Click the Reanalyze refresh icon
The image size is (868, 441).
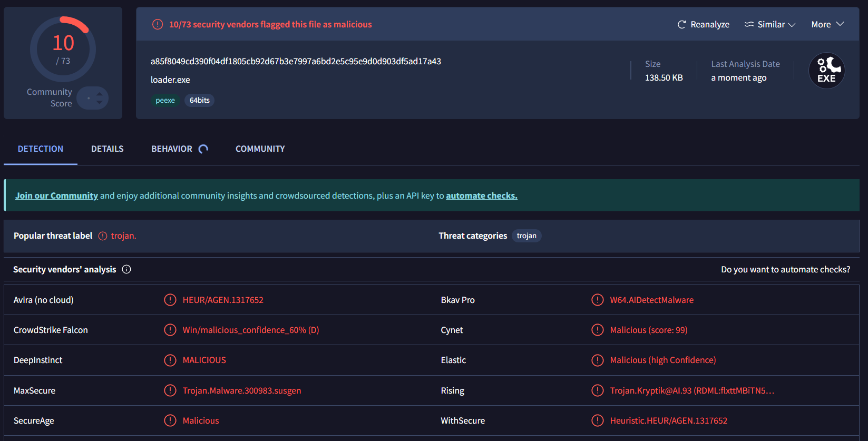pyautogui.click(x=681, y=24)
